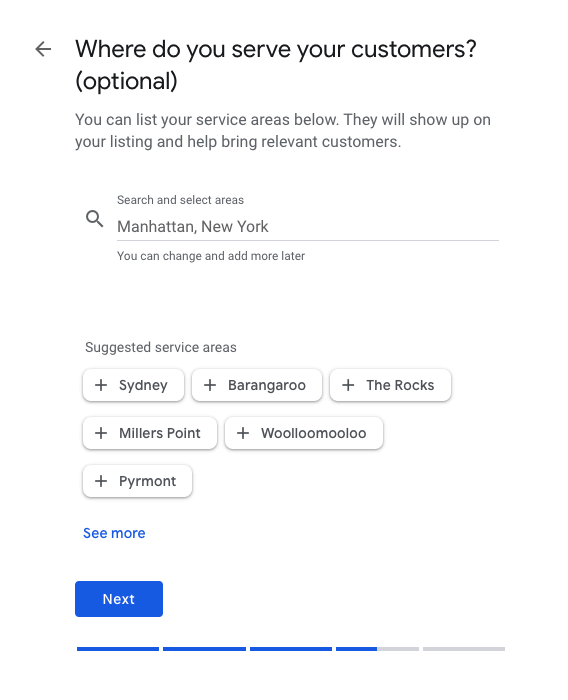Choose Millers Point suggestion chip
The height and width of the screenshot is (700, 568).
click(x=150, y=433)
